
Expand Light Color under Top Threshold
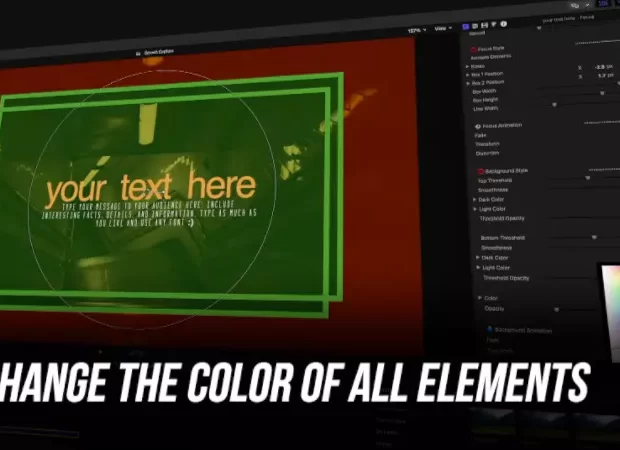[475, 209]
